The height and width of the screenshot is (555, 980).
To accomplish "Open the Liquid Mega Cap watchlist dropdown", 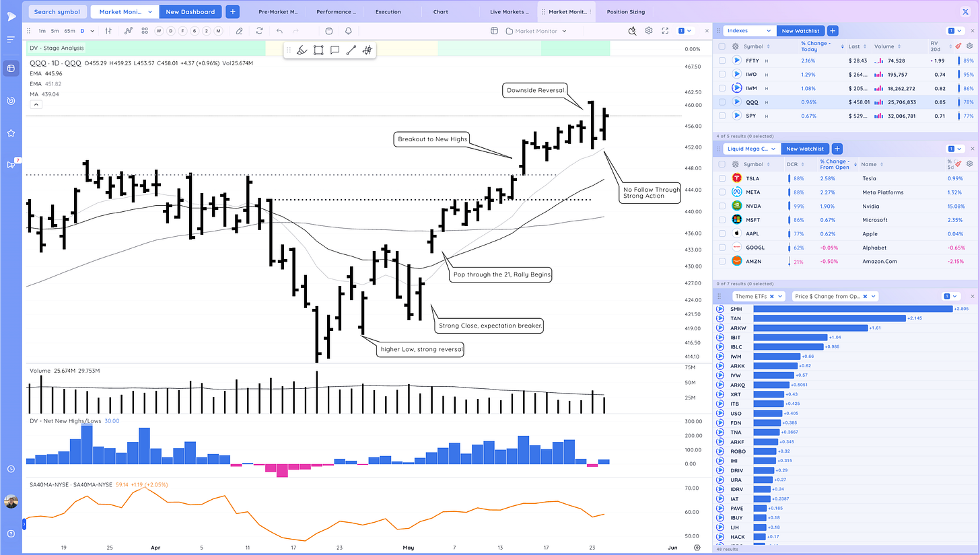I will pyautogui.click(x=751, y=149).
